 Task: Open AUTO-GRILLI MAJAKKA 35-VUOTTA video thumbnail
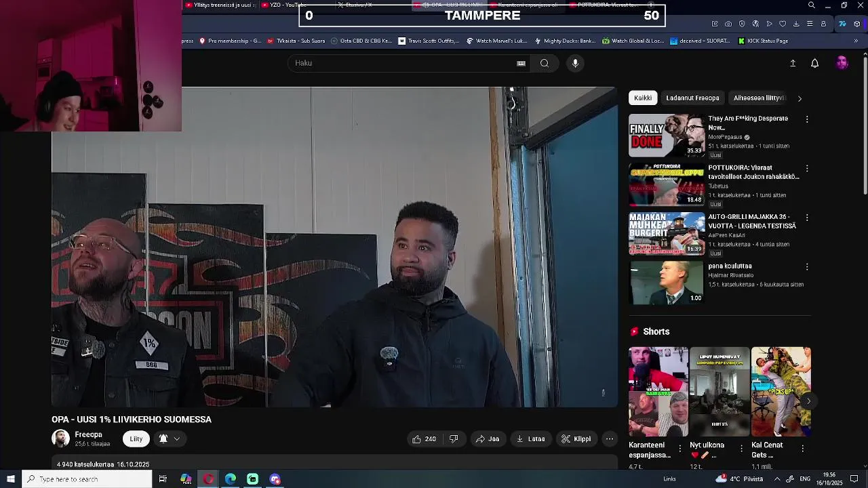coord(667,234)
